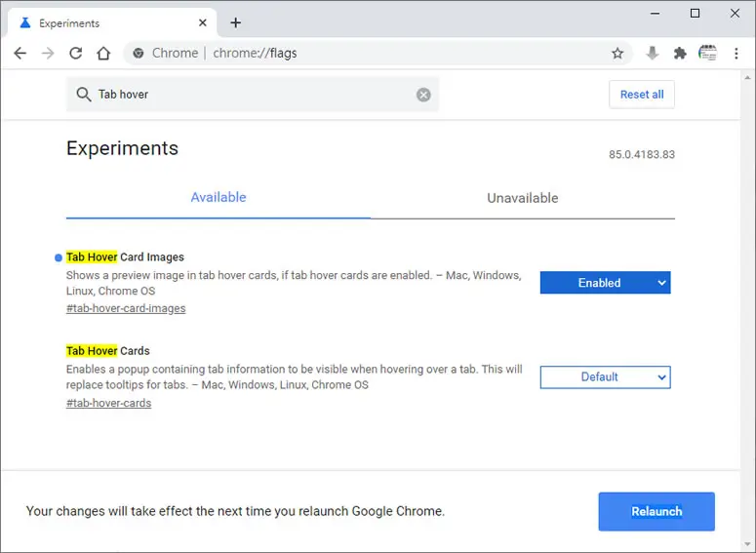Switch to the Unavailable tab
This screenshot has height=553, width=756.
tap(523, 198)
